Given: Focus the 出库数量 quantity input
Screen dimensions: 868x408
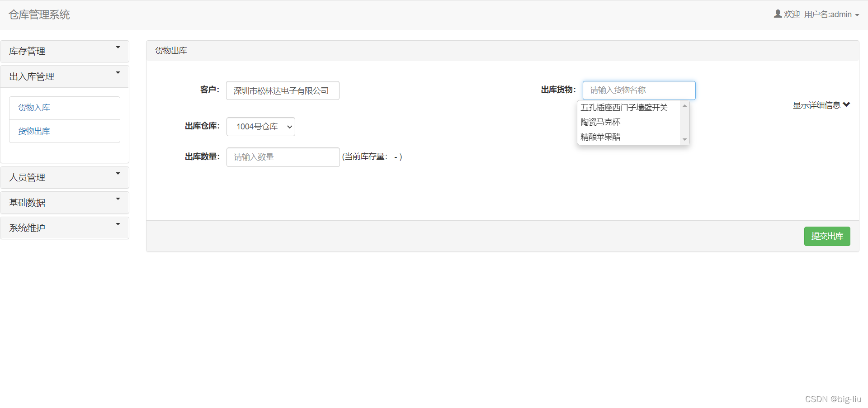Looking at the screenshot, I should (x=283, y=157).
